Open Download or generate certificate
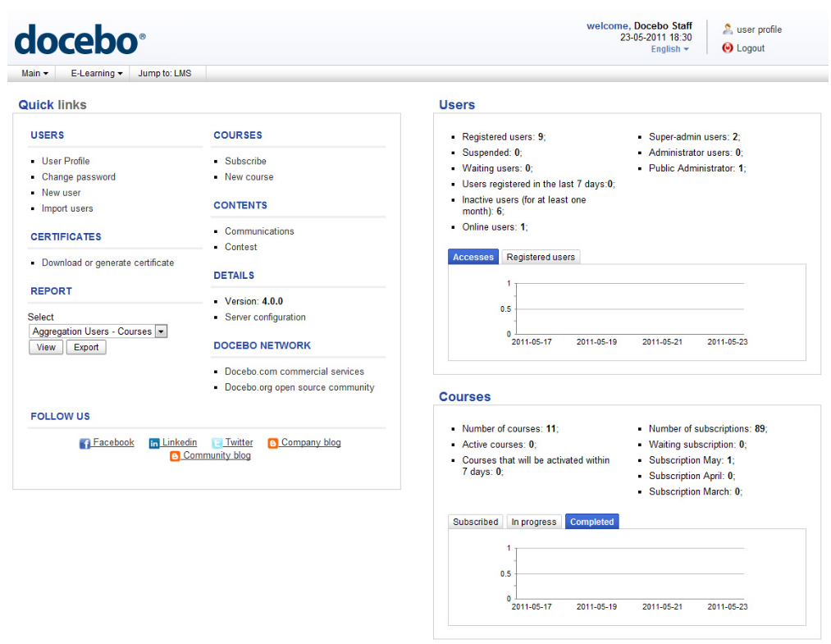 (108, 263)
